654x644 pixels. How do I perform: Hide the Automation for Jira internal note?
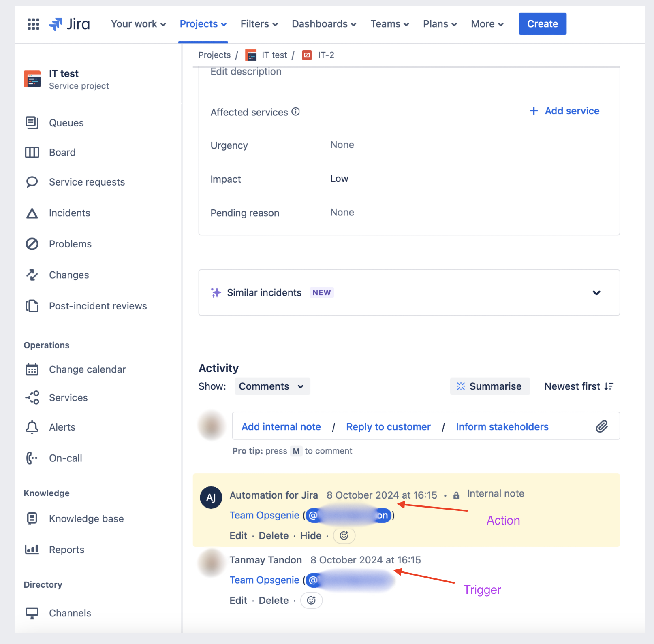coord(311,535)
